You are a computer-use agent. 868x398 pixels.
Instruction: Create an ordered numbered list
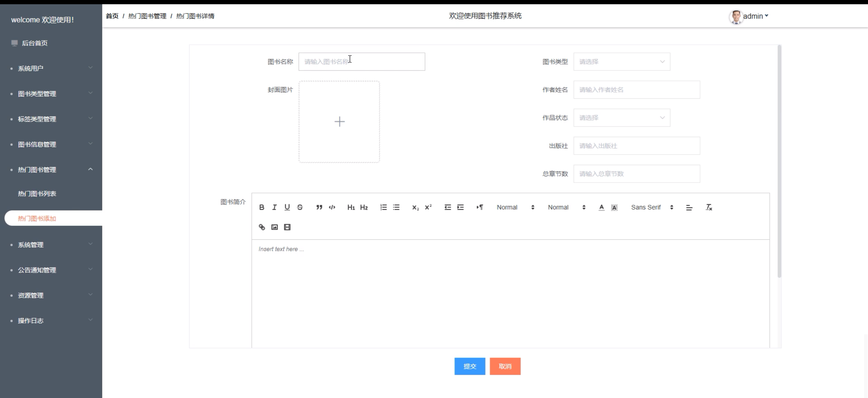coord(383,207)
